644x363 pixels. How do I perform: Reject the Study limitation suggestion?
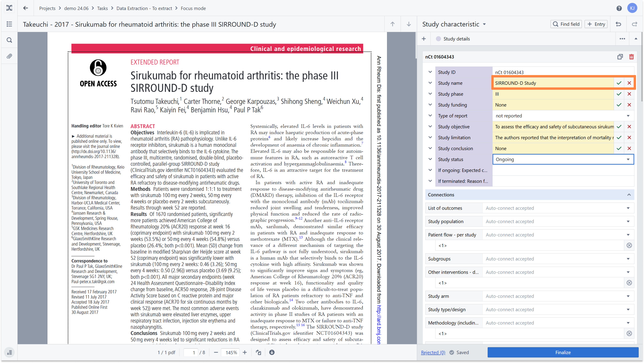pyautogui.click(x=629, y=138)
